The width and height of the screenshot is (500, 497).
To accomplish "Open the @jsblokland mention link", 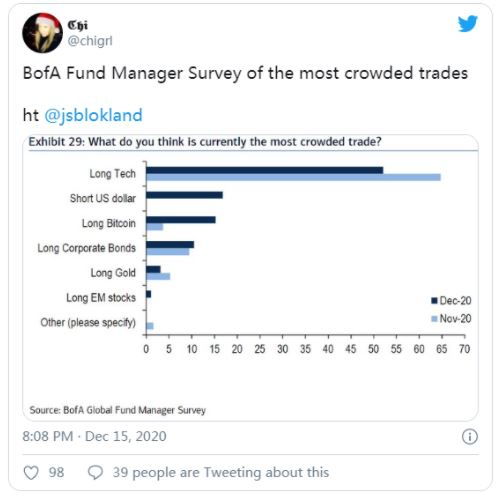I will point(93,115).
